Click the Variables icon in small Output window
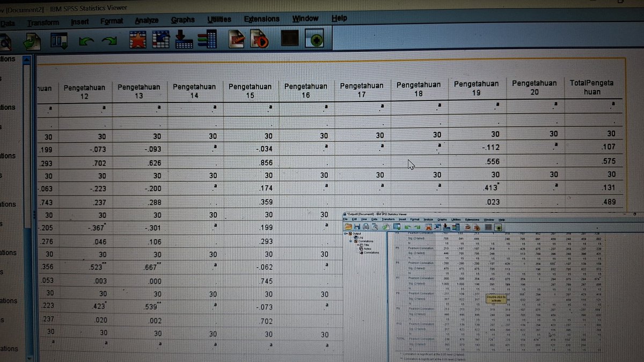The image size is (644, 362). (456, 227)
